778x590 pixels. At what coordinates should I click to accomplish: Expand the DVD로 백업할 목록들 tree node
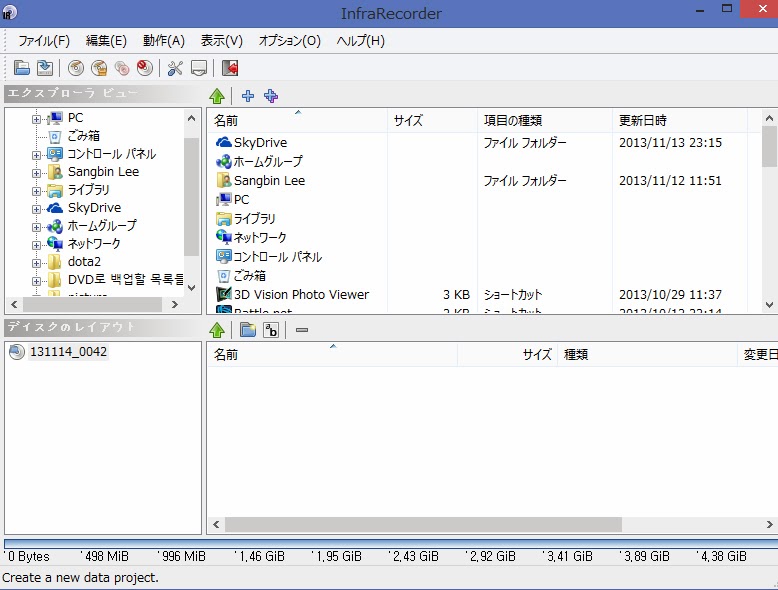pos(36,281)
